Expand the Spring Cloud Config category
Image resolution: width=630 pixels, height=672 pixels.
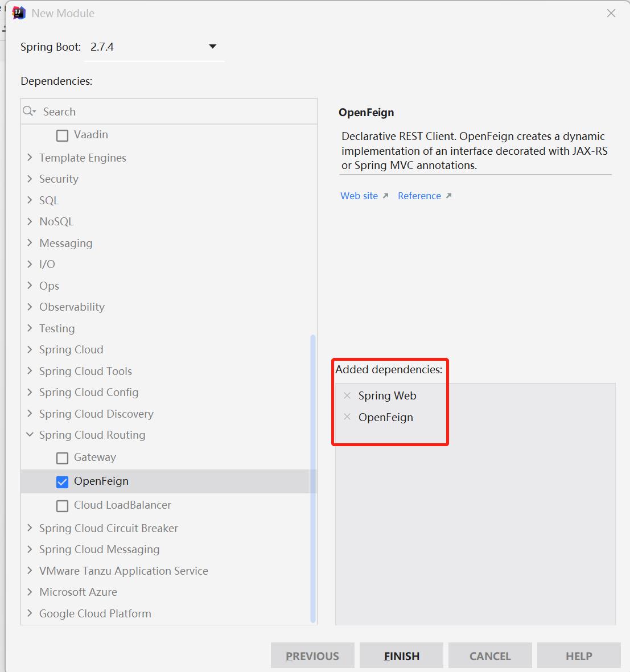[x=30, y=392]
